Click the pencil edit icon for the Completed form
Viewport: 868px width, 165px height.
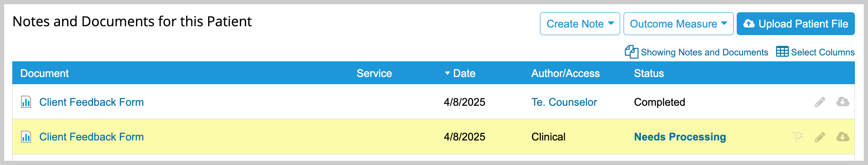[820, 102]
